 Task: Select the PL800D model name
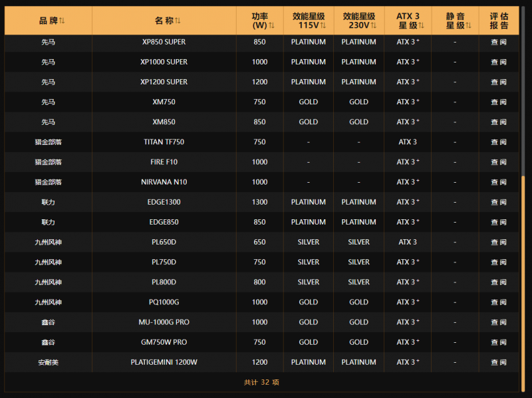164,282
